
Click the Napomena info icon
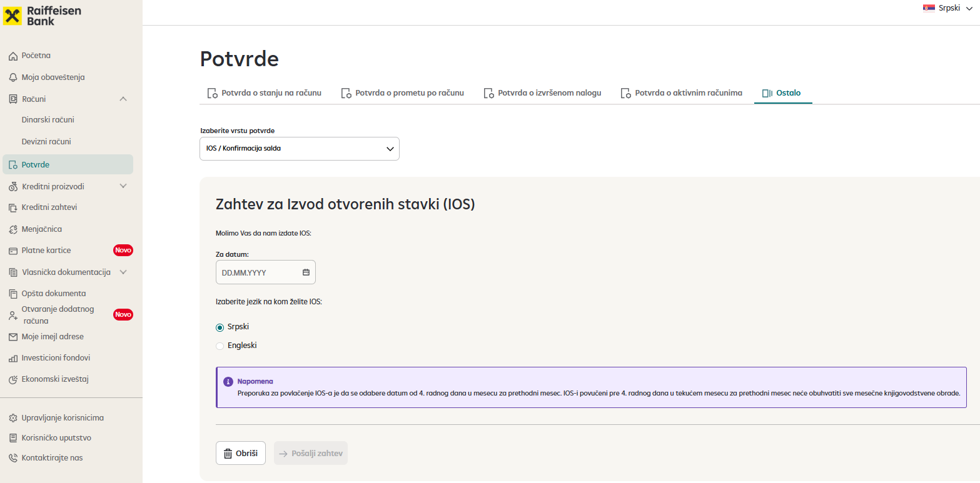228,381
